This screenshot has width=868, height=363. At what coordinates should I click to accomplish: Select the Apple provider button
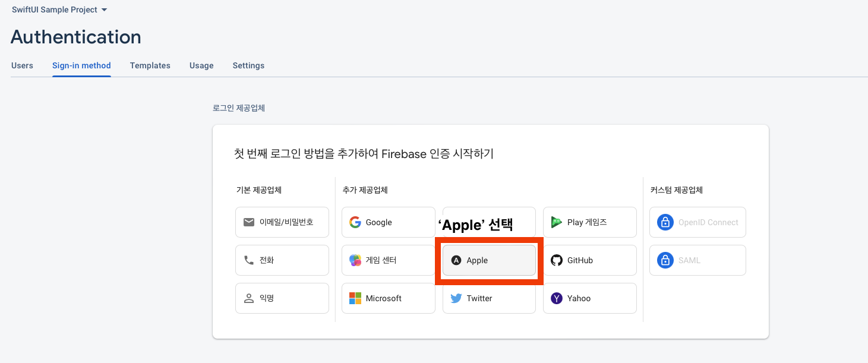click(x=489, y=260)
